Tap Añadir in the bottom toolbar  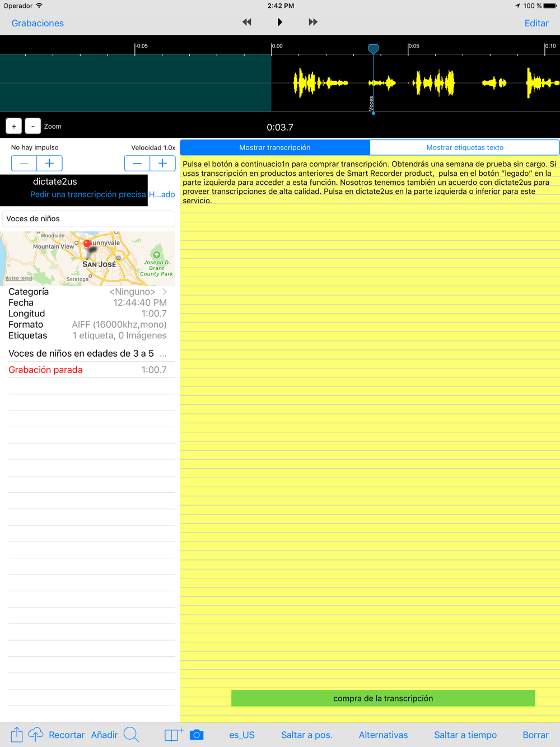pos(104,735)
